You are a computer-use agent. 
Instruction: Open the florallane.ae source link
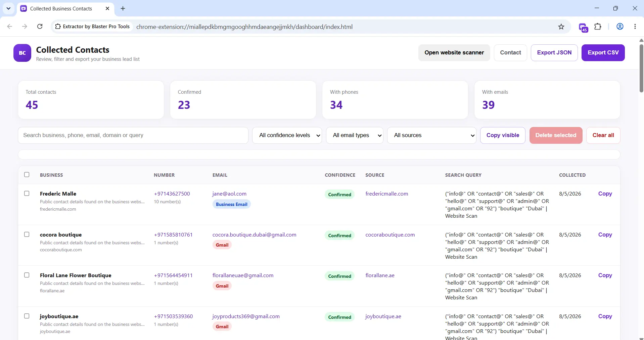pos(380,275)
